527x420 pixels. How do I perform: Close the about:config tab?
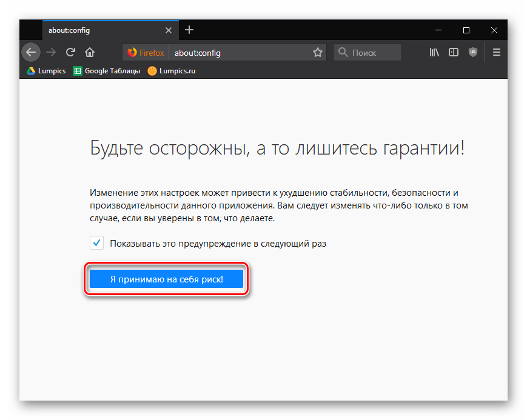tap(169, 30)
